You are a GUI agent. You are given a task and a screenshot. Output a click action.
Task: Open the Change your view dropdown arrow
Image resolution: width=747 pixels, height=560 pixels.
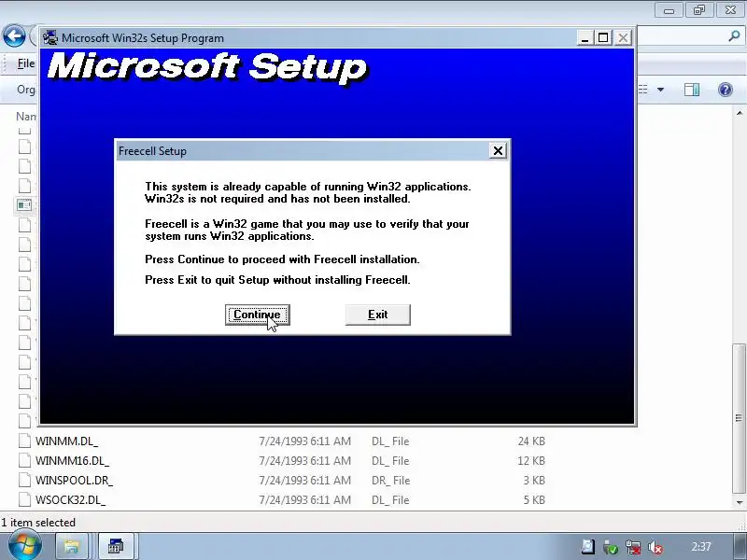point(660,90)
